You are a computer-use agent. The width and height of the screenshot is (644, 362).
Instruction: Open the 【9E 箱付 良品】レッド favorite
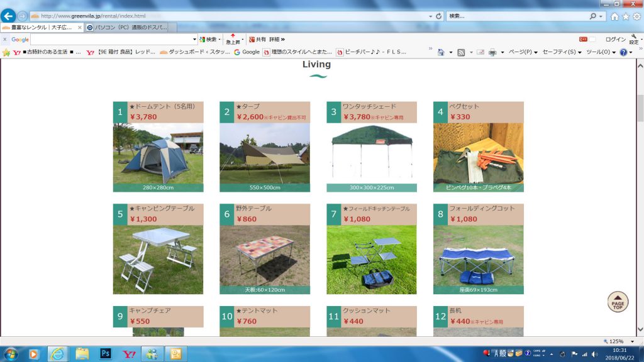coord(121,52)
